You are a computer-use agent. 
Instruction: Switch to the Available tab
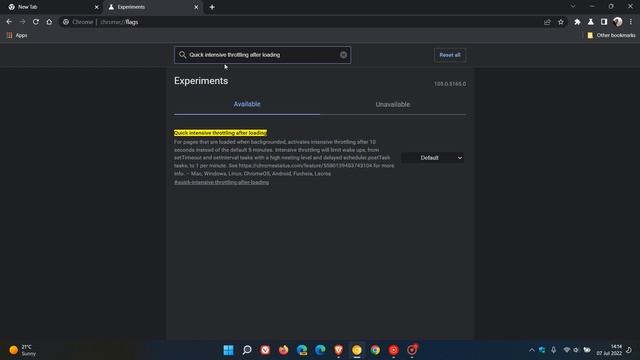(x=247, y=104)
